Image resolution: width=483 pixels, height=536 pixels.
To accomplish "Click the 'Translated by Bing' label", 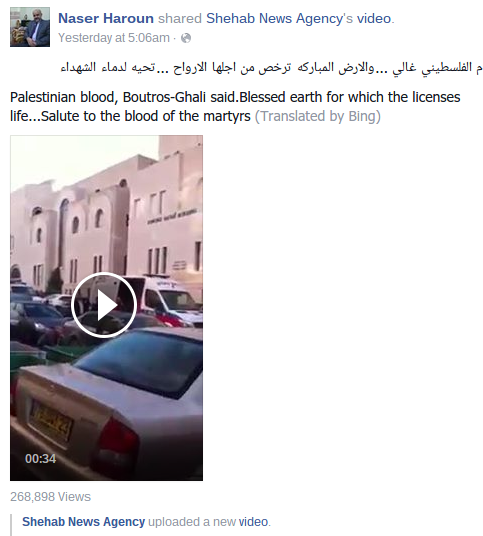I will pos(318,116).
